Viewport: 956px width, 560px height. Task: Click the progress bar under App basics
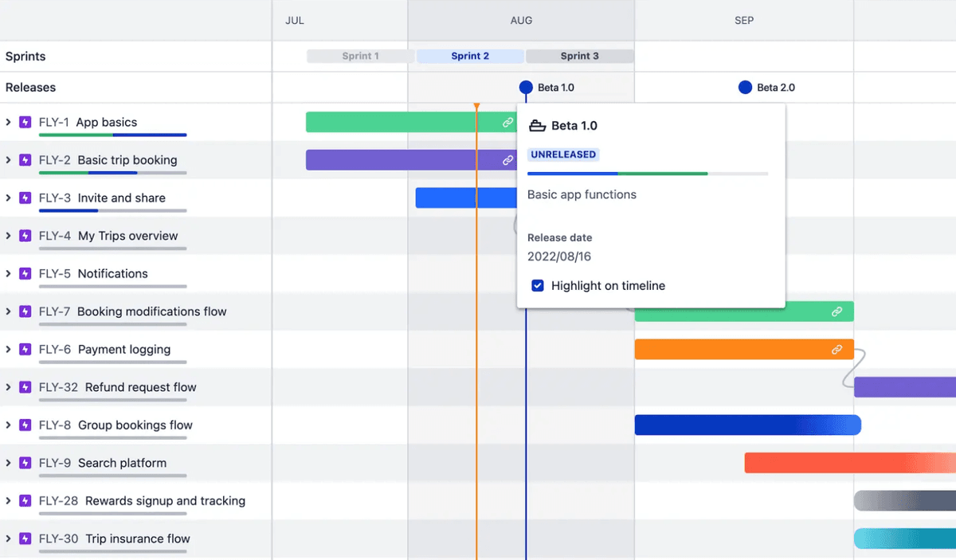pos(112,135)
